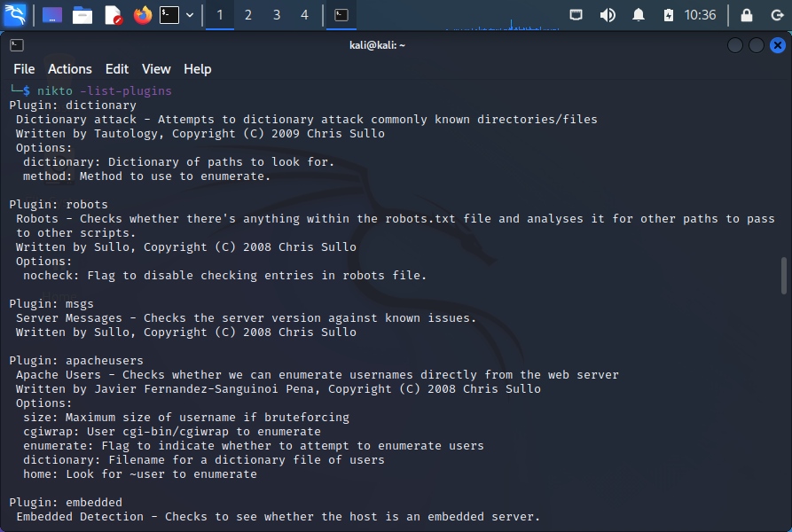792x532 pixels.
Task: Click the CPU graph monitor in panel
Action: click(503, 24)
